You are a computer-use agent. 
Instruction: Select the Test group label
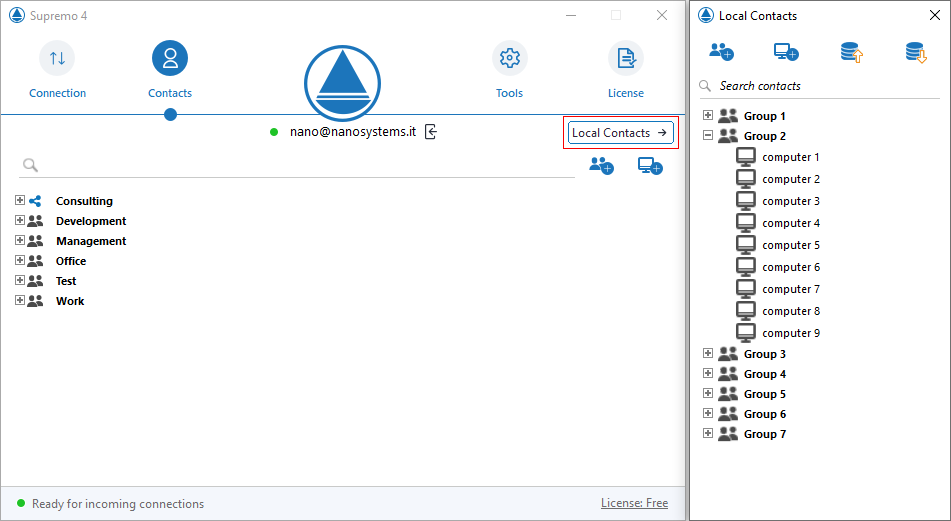(66, 281)
